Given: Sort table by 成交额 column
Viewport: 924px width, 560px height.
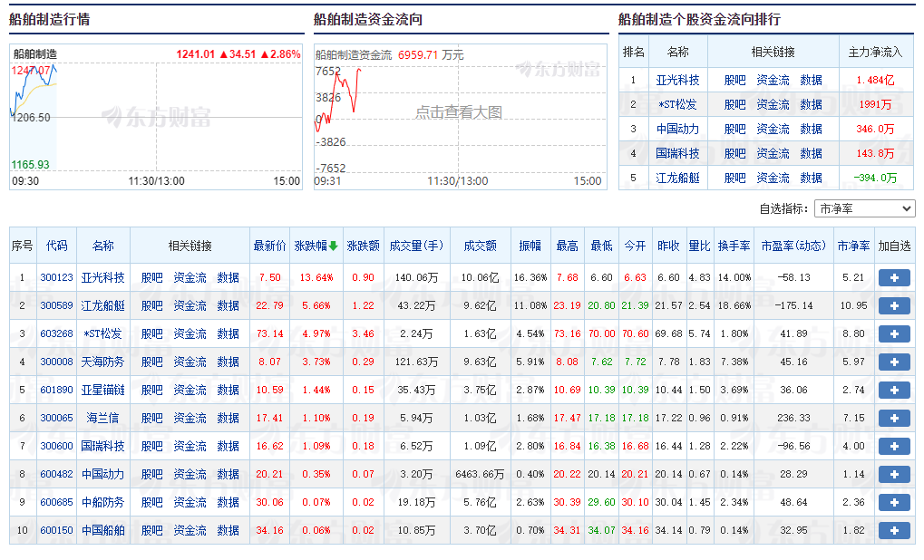Looking at the screenshot, I should (480, 246).
